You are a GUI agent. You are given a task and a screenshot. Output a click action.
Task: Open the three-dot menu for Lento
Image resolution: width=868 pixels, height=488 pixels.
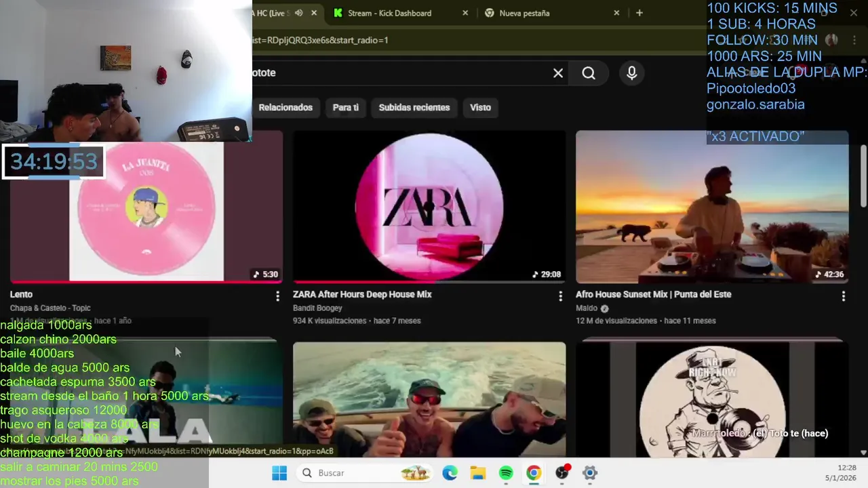click(277, 296)
